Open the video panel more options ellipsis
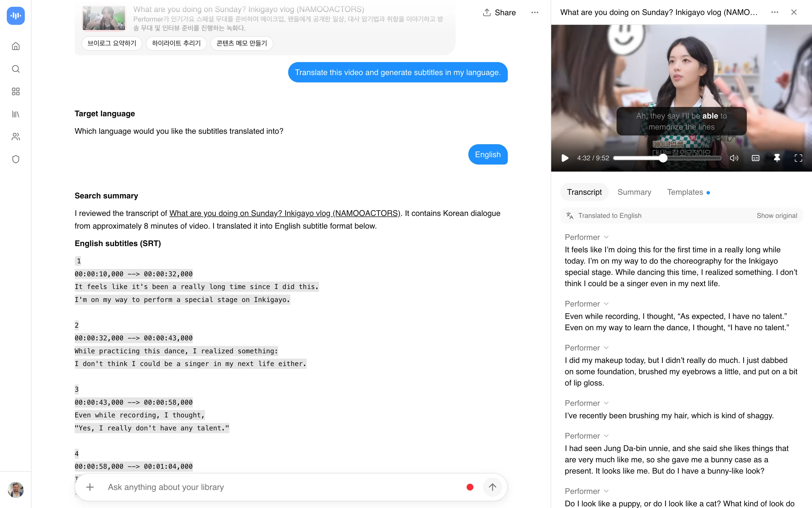 [x=775, y=12]
